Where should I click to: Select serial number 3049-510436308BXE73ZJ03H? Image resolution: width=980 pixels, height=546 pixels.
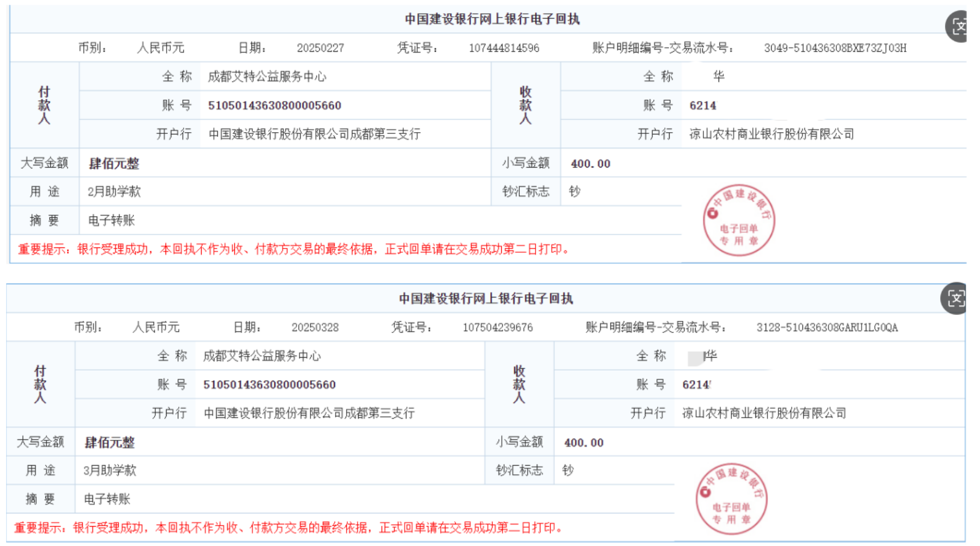pos(835,48)
